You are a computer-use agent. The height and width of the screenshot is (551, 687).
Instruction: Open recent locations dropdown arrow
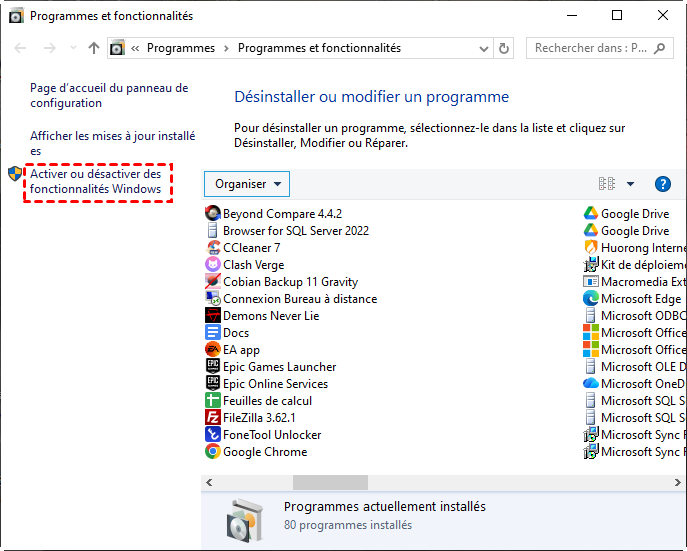click(x=73, y=48)
